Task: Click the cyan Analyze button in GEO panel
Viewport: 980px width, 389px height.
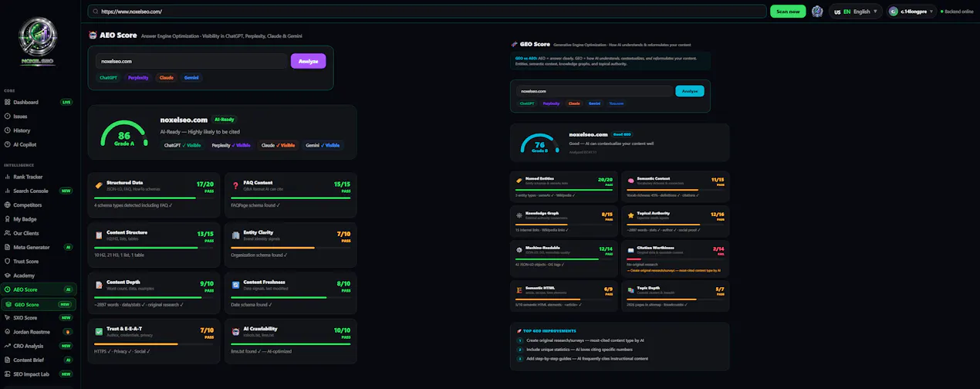Action: coord(690,91)
